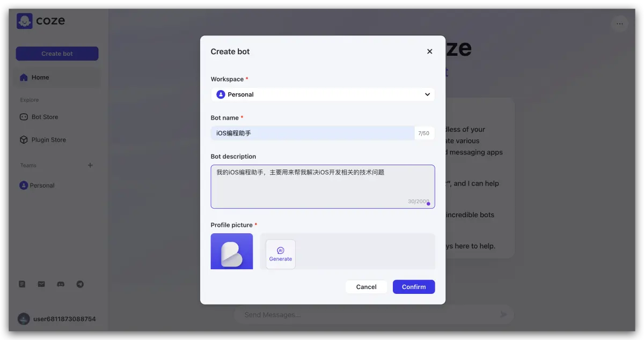
Task: Click the Bot description text area
Action: (x=323, y=187)
